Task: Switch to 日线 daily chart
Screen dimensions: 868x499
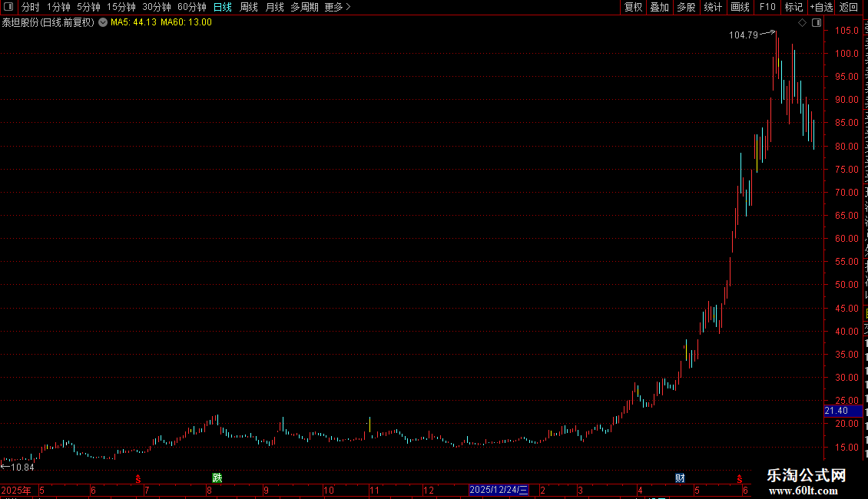Action: [x=223, y=7]
